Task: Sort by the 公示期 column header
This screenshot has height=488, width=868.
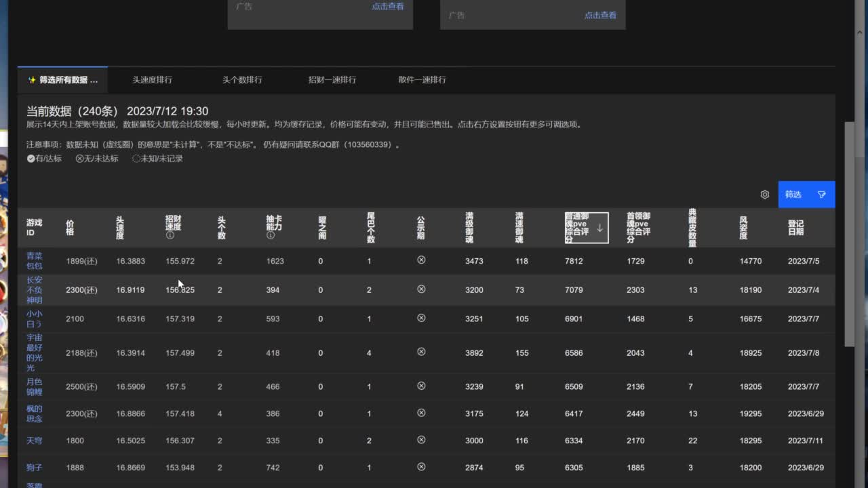Action: coord(420,227)
